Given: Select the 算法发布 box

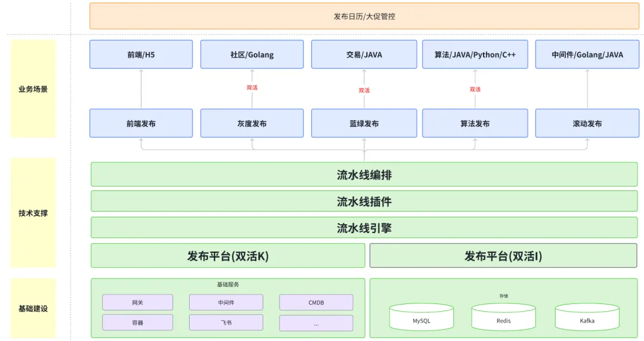Looking at the screenshot, I should point(475,123).
